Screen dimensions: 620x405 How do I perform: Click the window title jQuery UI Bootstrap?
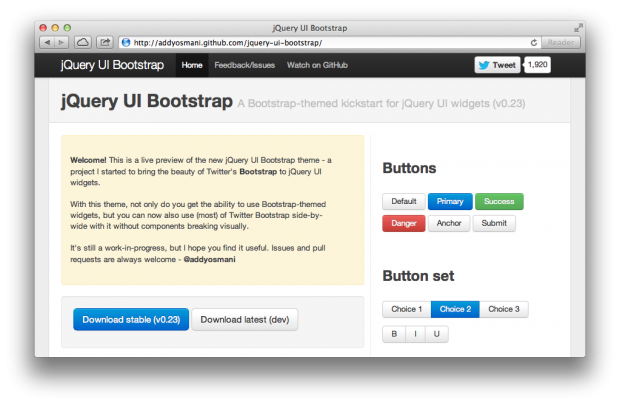click(x=310, y=28)
